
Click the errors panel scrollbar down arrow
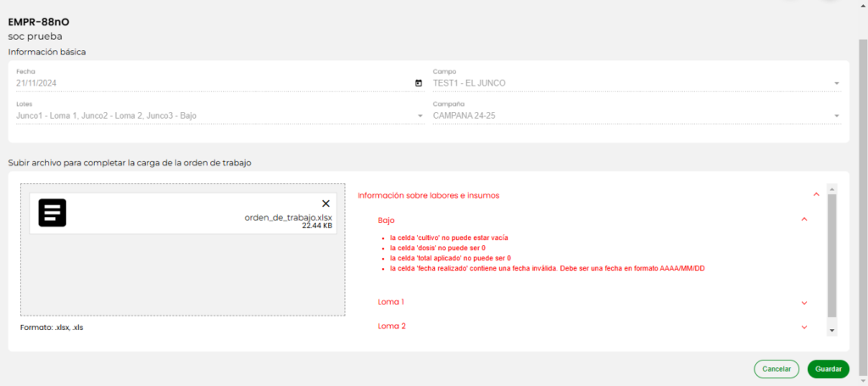click(x=832, y=330)
